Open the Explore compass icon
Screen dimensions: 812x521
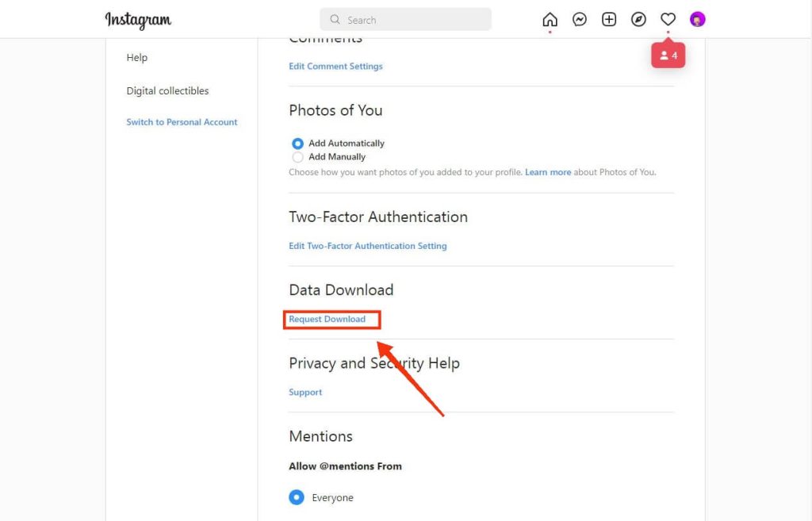(638, 20)
